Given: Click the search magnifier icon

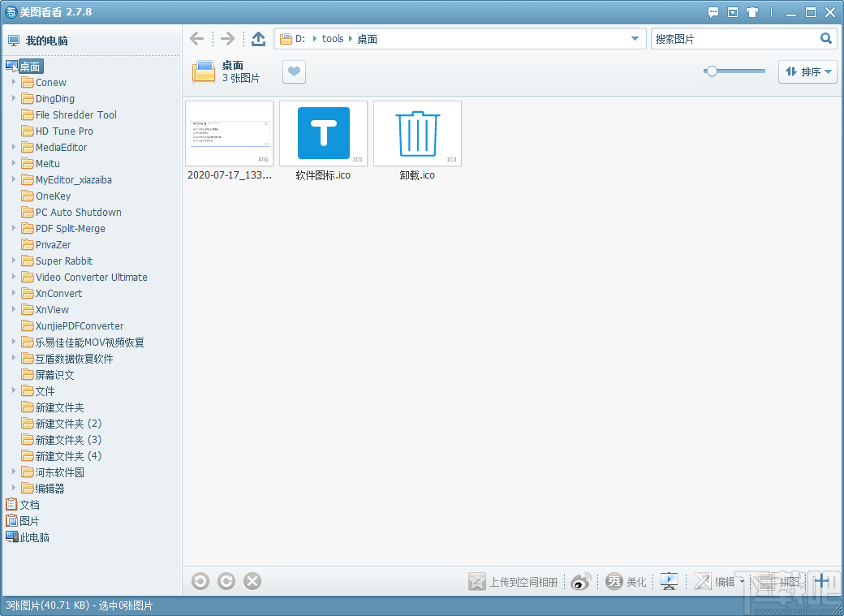Looking at the screenshot, I should pyautogui.click(x=825, y=38).
